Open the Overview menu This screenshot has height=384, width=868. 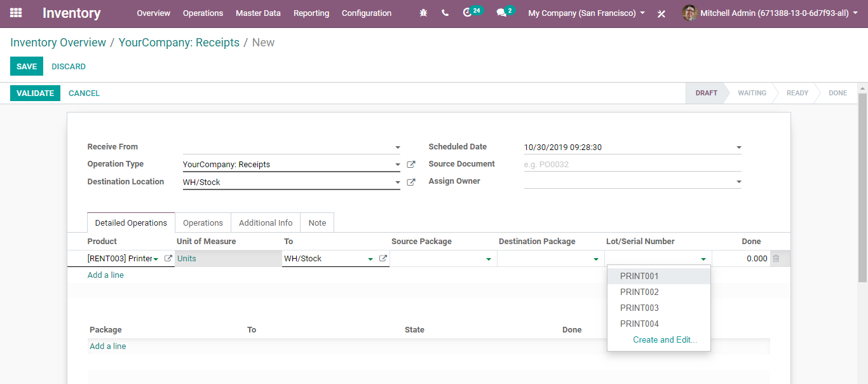153,13
